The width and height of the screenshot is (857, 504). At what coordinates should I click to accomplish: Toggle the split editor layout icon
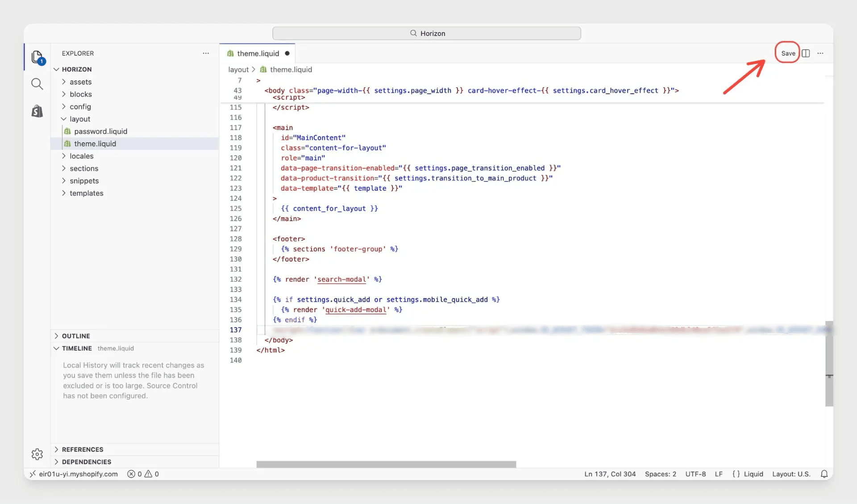806,53
